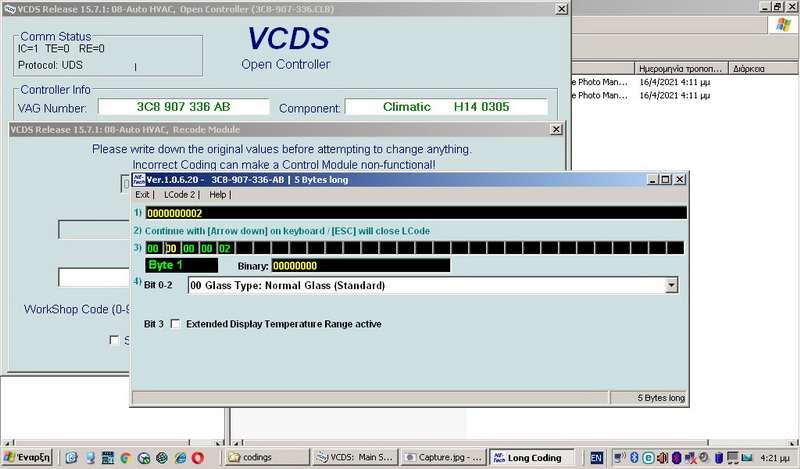Screen dimensions: 800x469
Task: Tick the checkbox below WorkShop Code in Recode Module
Action: click(x=114, y=340)
